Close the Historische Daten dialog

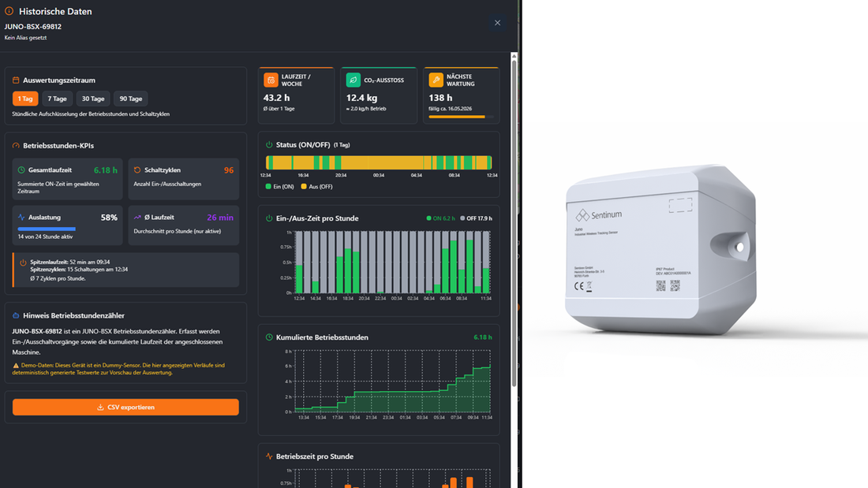[x=497, y=23]
